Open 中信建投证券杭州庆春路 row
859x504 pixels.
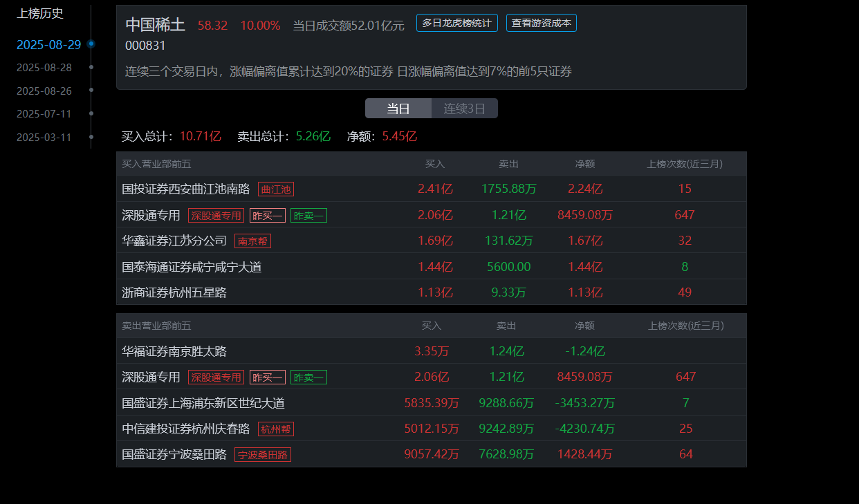point(432,429)
